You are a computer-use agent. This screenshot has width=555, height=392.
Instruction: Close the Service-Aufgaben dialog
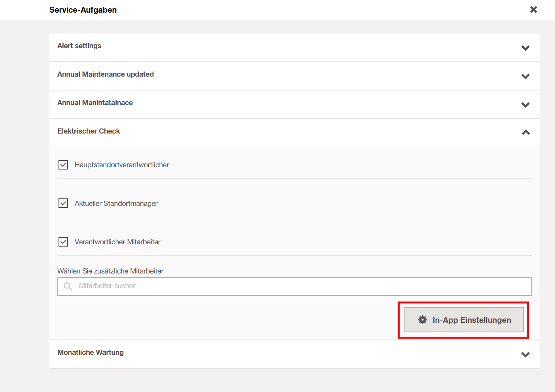533,9
